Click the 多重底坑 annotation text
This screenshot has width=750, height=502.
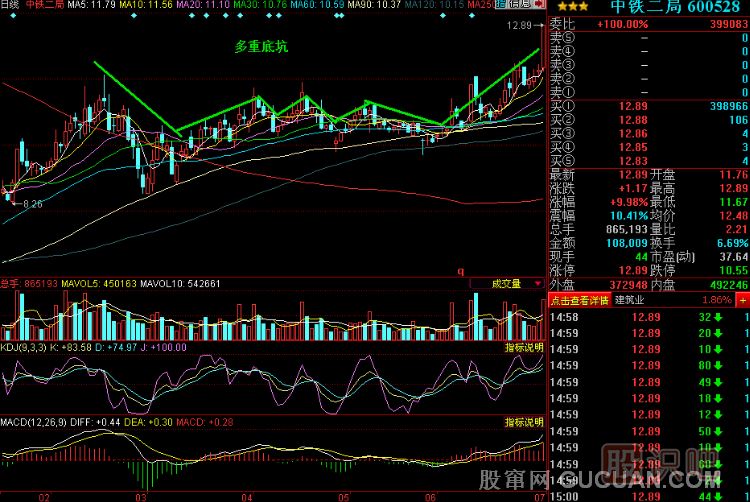(261, 46)
